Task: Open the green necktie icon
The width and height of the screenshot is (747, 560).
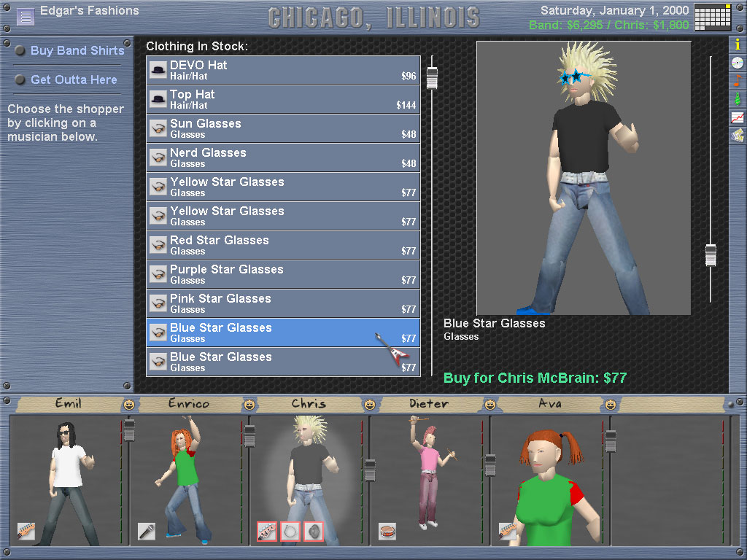Action: (x=738, y=98)
